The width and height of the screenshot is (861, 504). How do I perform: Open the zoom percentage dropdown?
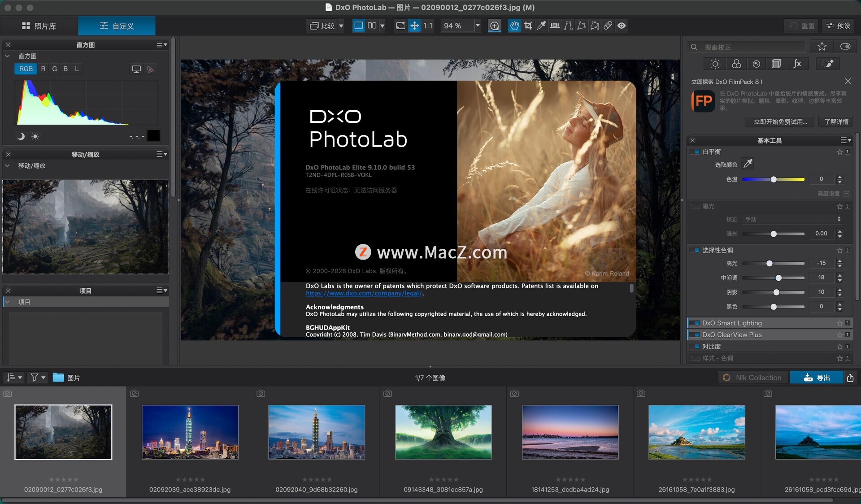click(478, 26)
